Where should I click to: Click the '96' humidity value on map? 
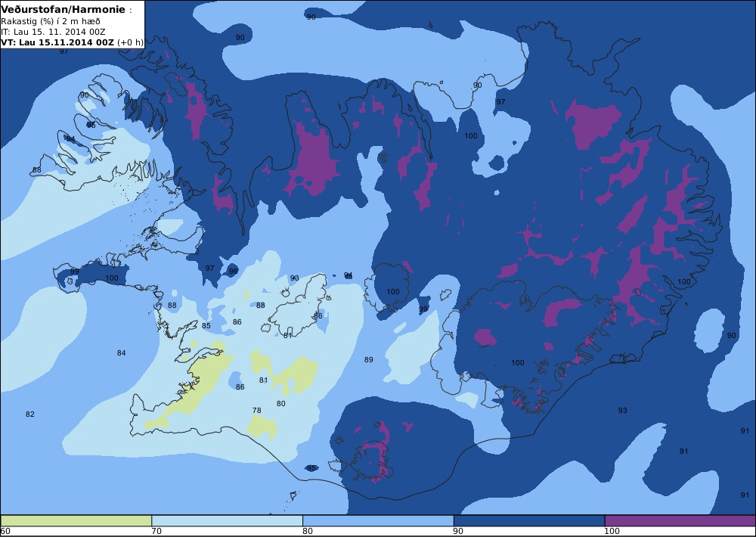pos(234,272)
